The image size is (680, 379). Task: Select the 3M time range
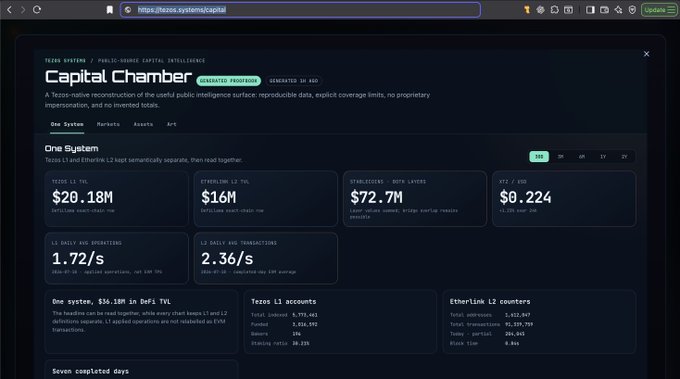click(560, 157)
